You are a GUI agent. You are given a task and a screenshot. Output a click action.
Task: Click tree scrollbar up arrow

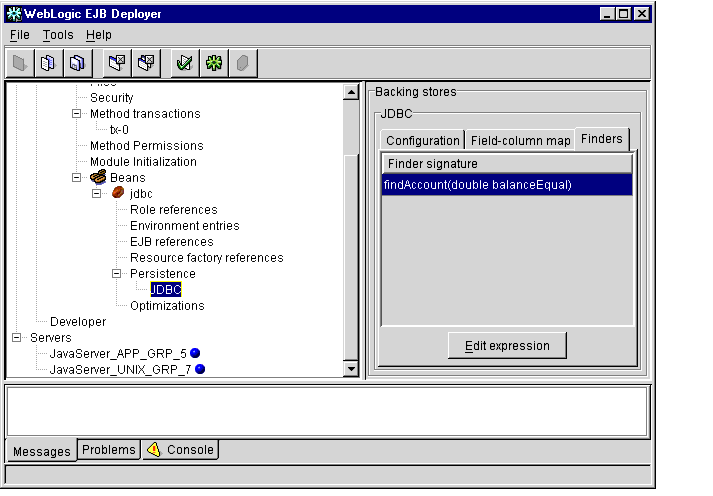tap(351, 92)
